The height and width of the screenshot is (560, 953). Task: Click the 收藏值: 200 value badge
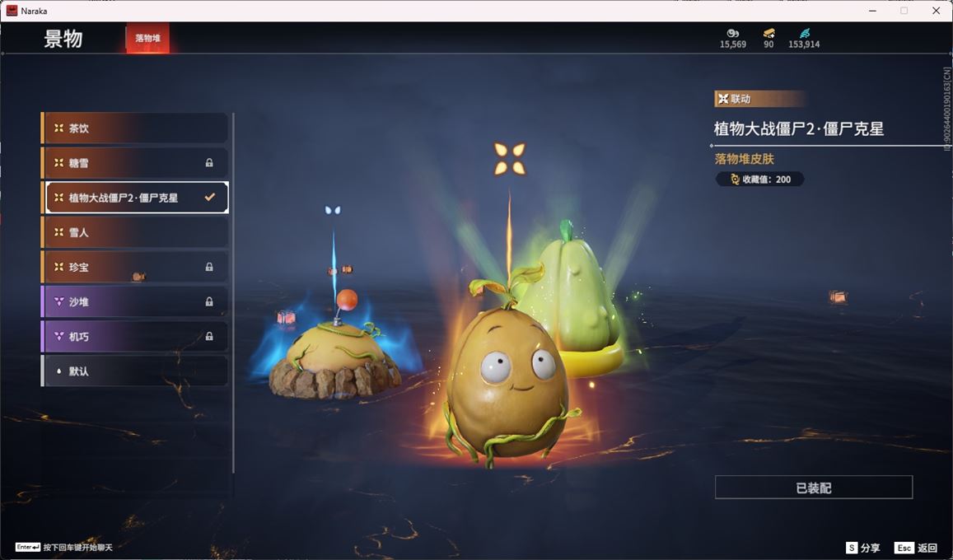coord(759,180)
